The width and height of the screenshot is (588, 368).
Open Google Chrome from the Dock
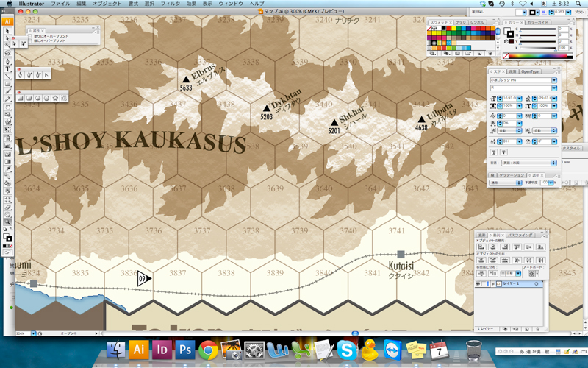pos(209,351)
